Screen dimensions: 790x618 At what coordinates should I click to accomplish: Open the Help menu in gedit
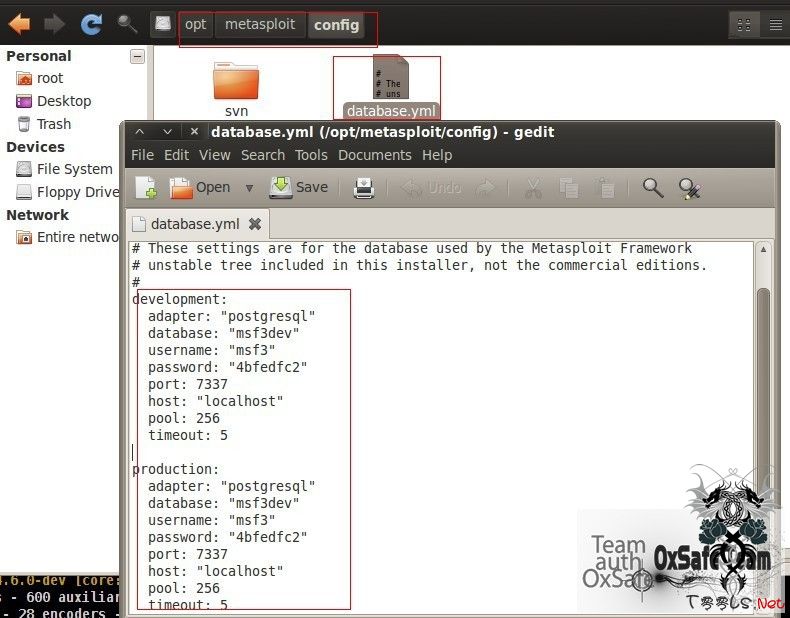(437, 155)
